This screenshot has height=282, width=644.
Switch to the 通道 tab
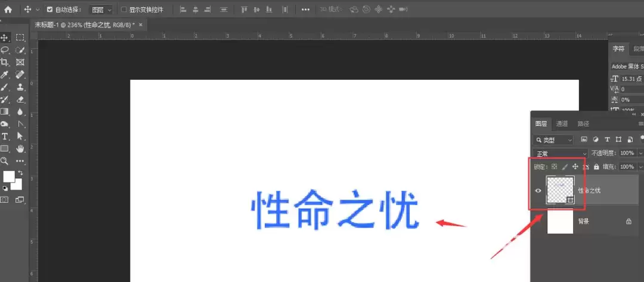coord(562,123)
